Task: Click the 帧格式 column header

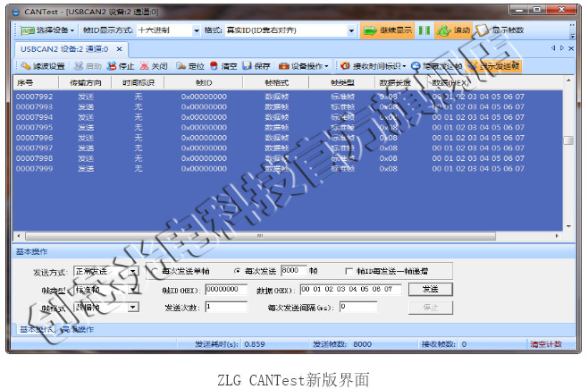Action: pos(276,82)
